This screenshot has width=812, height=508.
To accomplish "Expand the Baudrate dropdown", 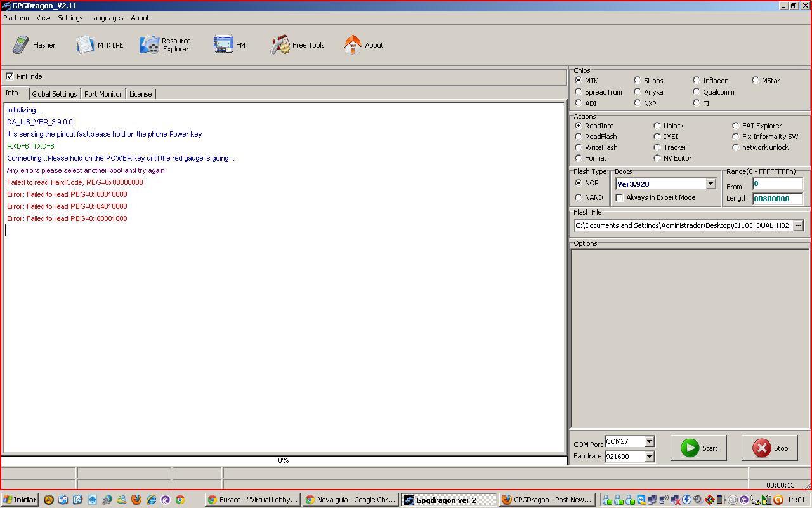I will (x=649, y=457).
